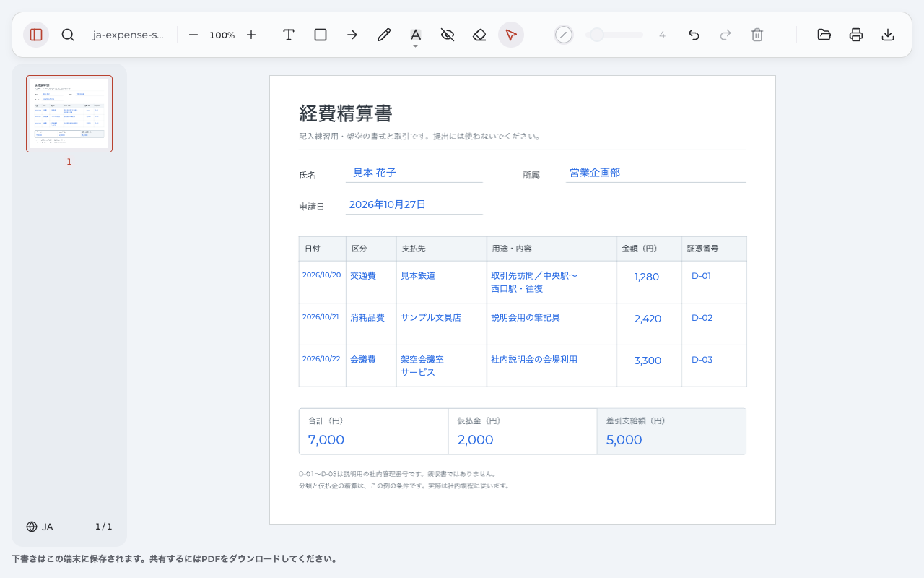Open a file with folder icon

click(824, 35)
